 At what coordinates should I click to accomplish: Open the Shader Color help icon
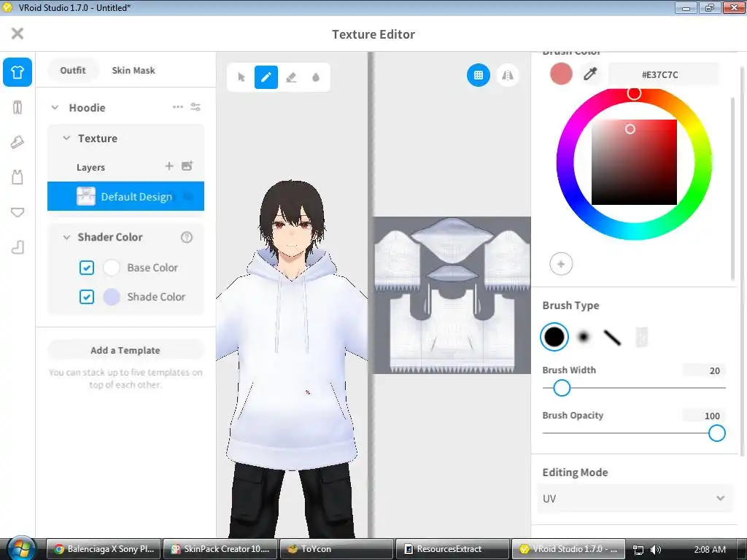(187, 237)
